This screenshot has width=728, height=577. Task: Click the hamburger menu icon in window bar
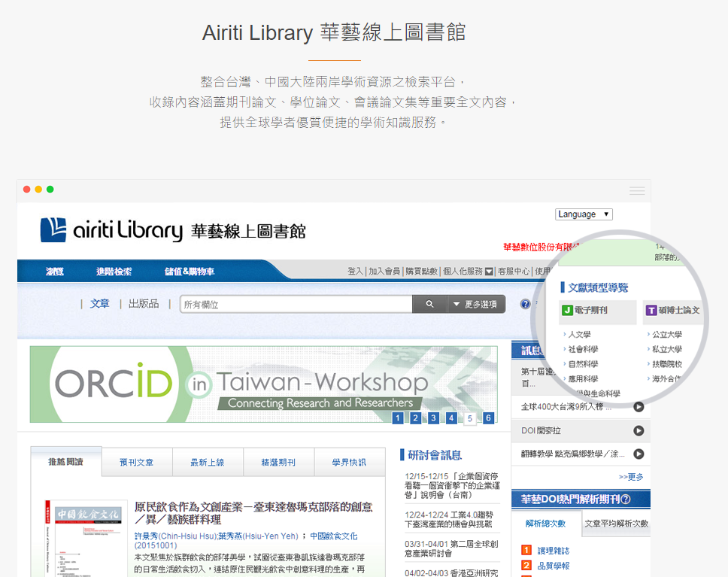coord(637,190)
